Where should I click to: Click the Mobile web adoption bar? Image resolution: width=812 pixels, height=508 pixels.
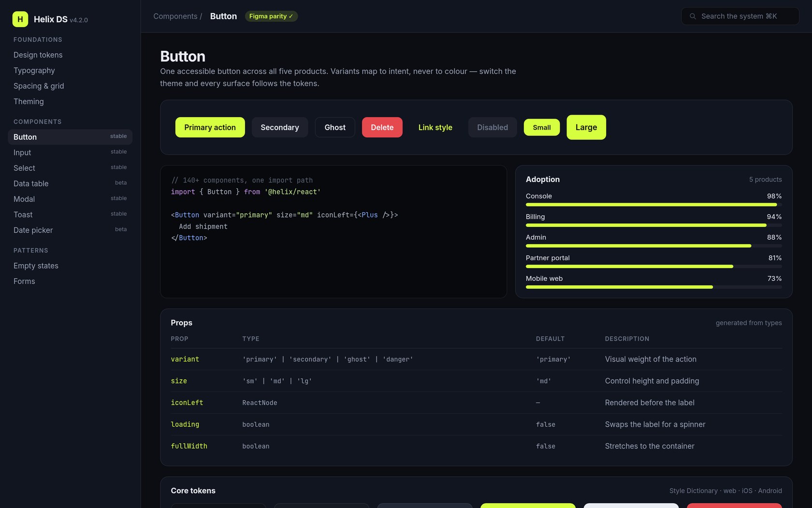click(x=654, y=287)
